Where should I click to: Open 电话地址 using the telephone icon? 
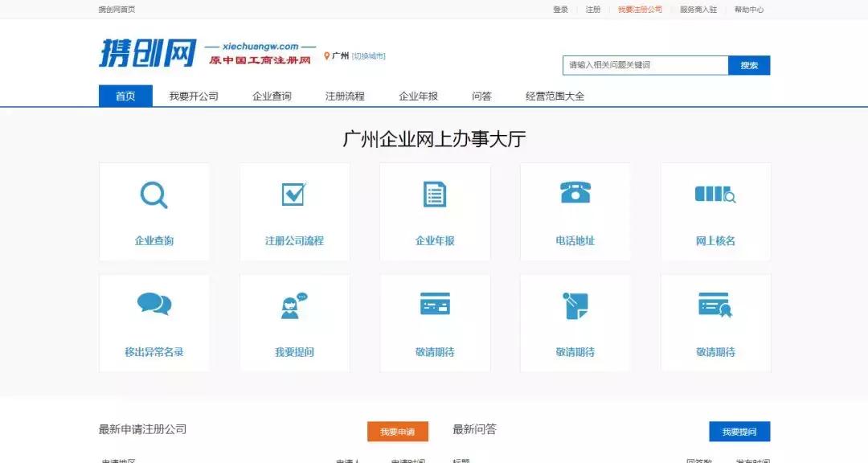pos(575,193)
